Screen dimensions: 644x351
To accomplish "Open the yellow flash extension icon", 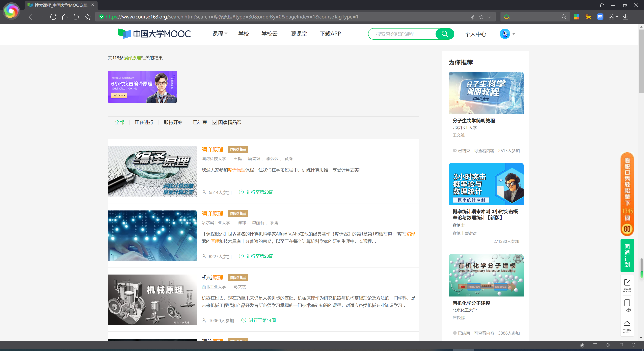I will pos(588,17).
